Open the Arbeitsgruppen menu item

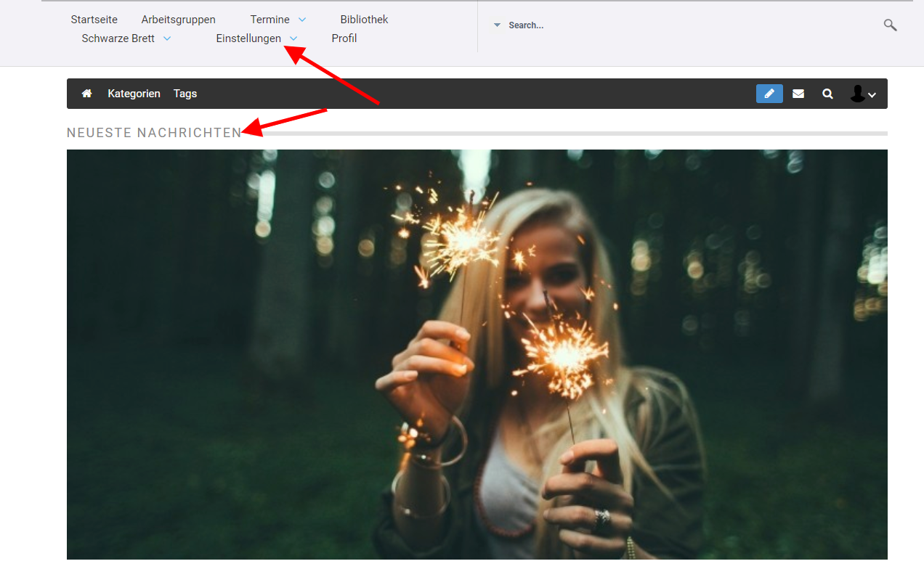coord(179,20)
